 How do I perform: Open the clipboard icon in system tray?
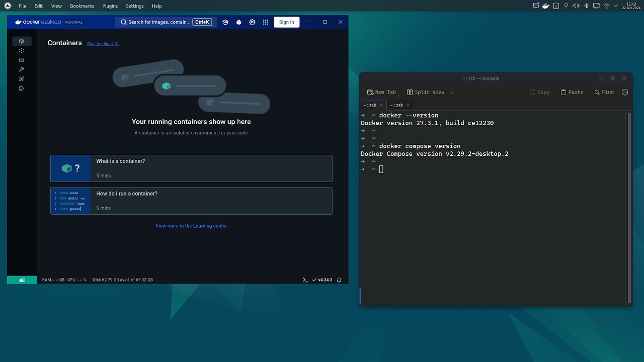(556, 6)
